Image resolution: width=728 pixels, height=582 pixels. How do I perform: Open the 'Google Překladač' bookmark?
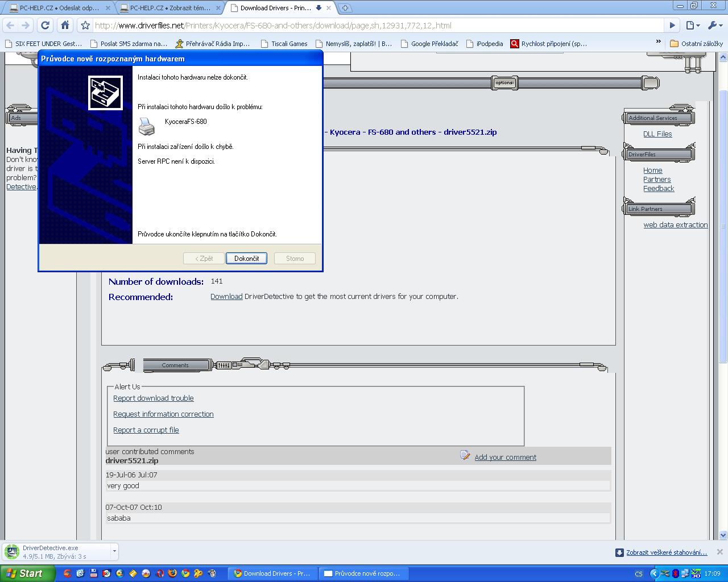429,43
